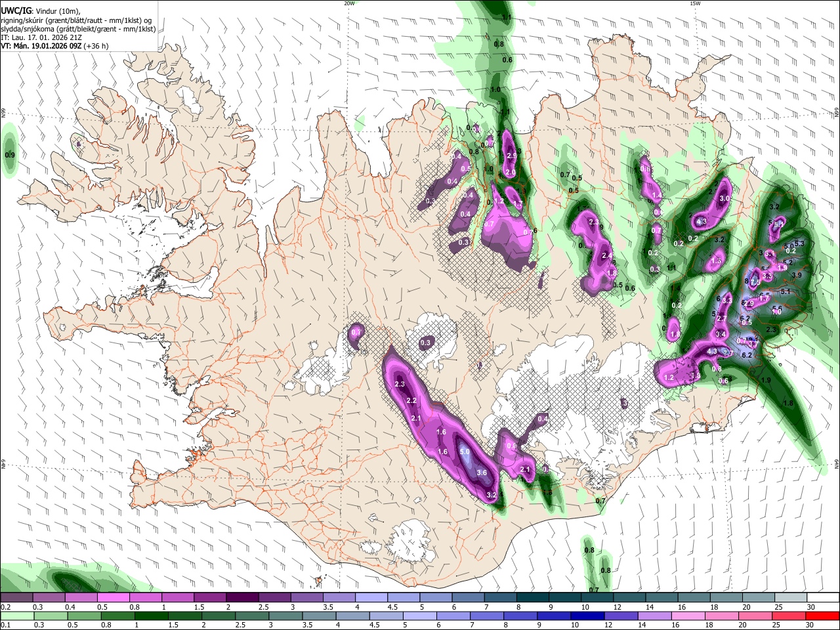Click the 1.9 rain value off southeast coast

766,381
